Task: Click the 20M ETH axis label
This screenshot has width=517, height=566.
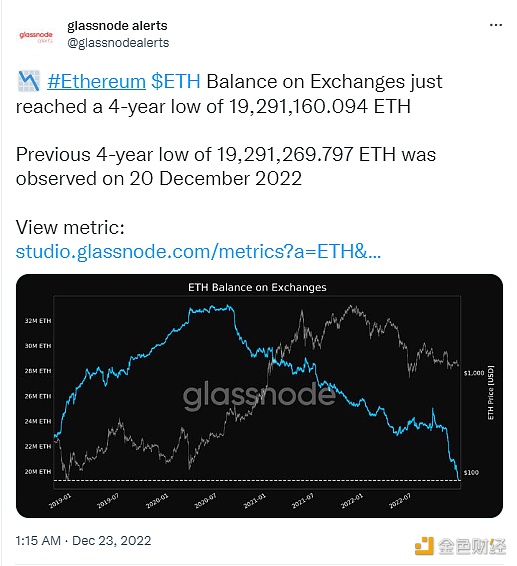Action: (x=38, y=471)
